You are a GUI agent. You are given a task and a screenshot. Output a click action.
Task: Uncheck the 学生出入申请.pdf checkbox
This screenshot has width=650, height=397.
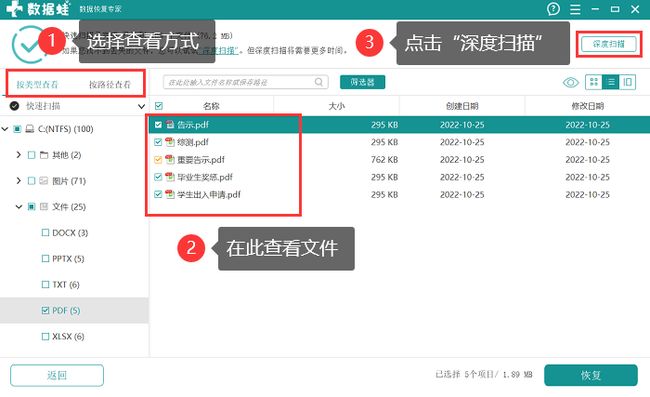point(158,194)
